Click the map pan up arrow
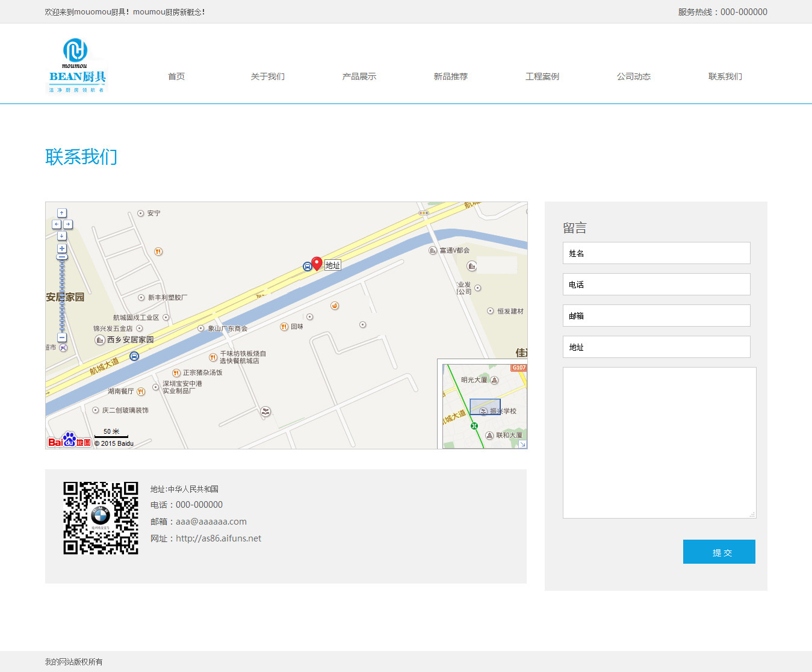Screen dimensions: 812x672 (62, 213)
